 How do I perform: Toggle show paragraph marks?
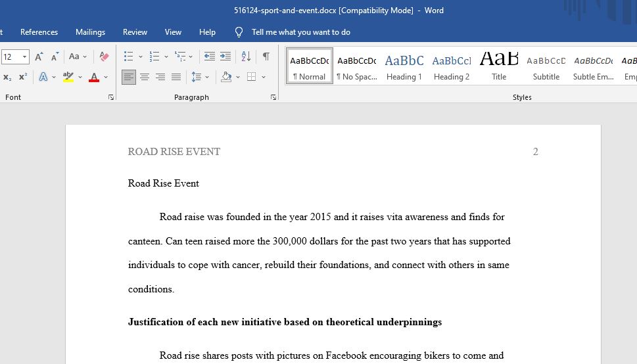click(x=266, y=57)
